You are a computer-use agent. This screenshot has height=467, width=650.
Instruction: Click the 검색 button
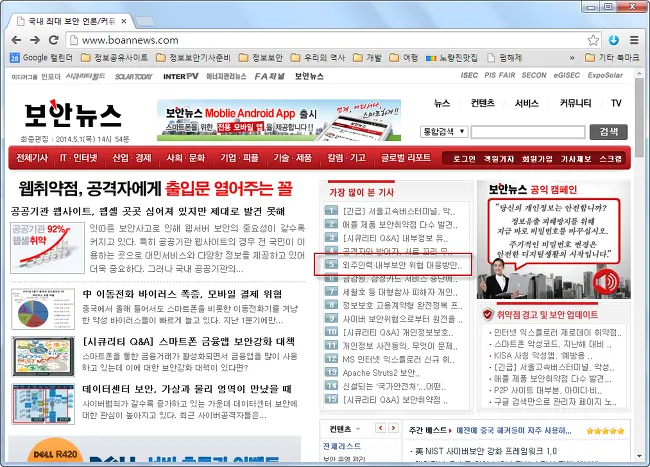(609, 132)
